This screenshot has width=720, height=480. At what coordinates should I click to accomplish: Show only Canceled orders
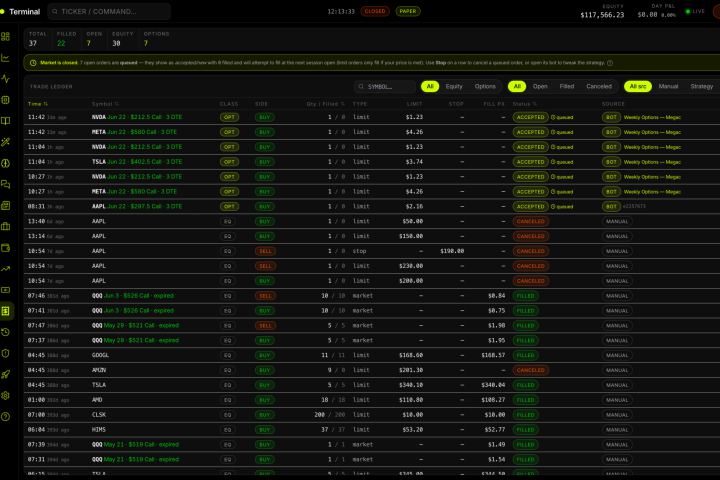(x=599, y=86)
